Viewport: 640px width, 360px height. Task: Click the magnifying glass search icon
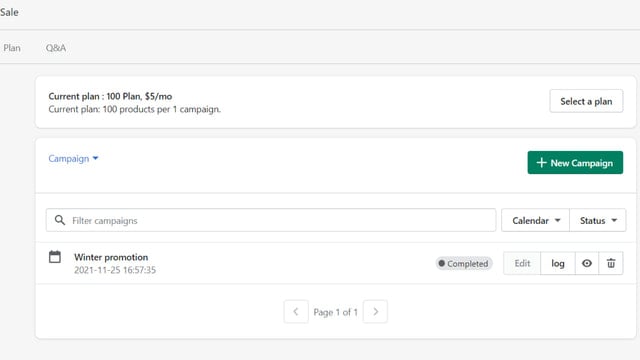pos(60,220)
